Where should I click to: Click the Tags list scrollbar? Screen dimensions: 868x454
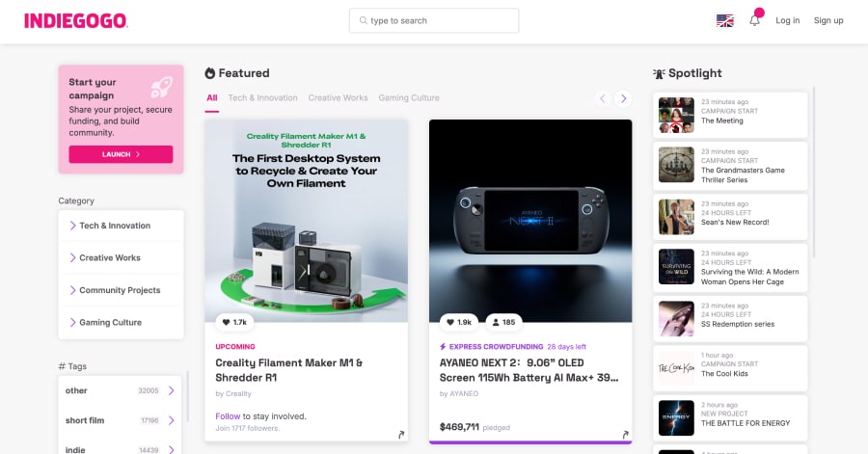(188, 398)
